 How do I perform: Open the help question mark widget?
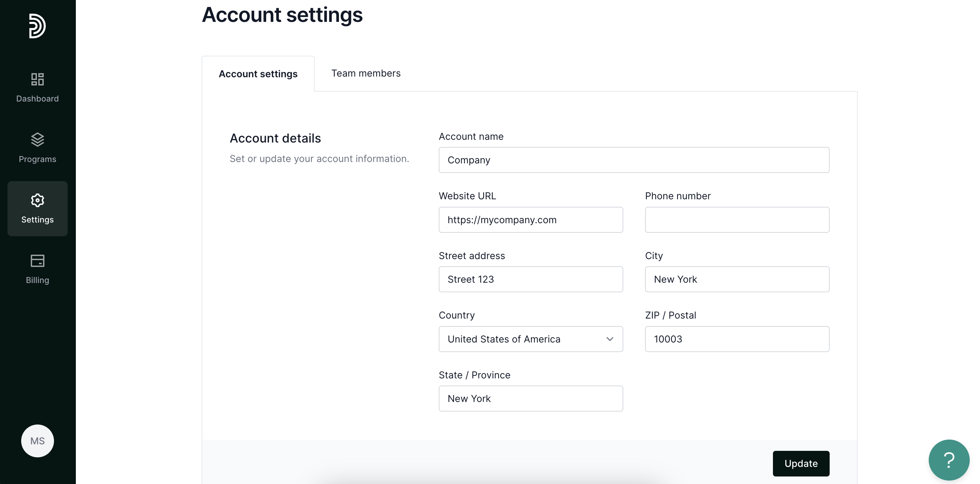(x=949, y=460)
